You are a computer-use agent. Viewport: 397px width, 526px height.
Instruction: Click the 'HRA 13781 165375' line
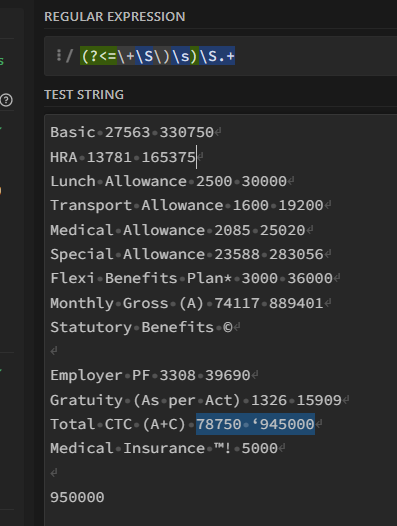click(x=123, y=157)
